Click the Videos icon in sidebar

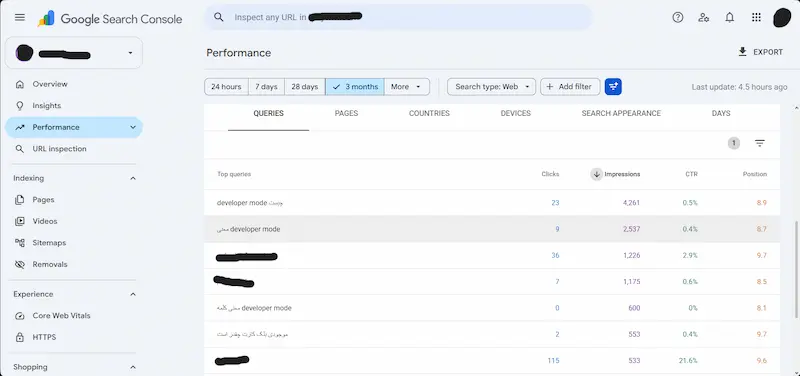coord(20,221)
